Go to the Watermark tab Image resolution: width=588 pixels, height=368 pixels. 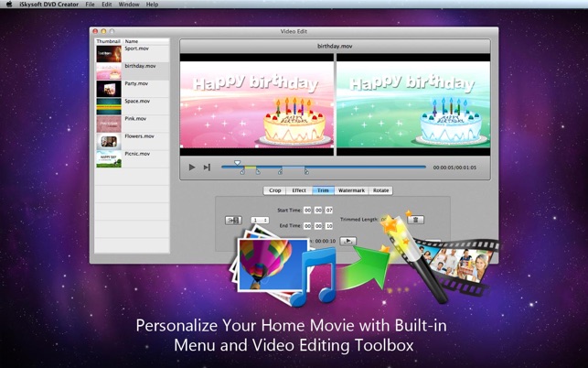coord(351,190)
